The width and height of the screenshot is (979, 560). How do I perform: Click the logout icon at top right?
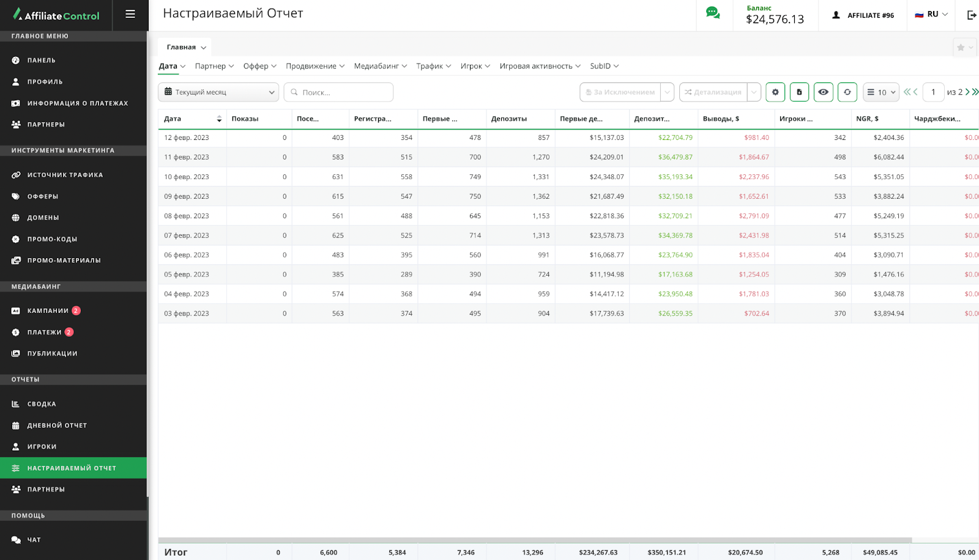[x=971, y=15]
